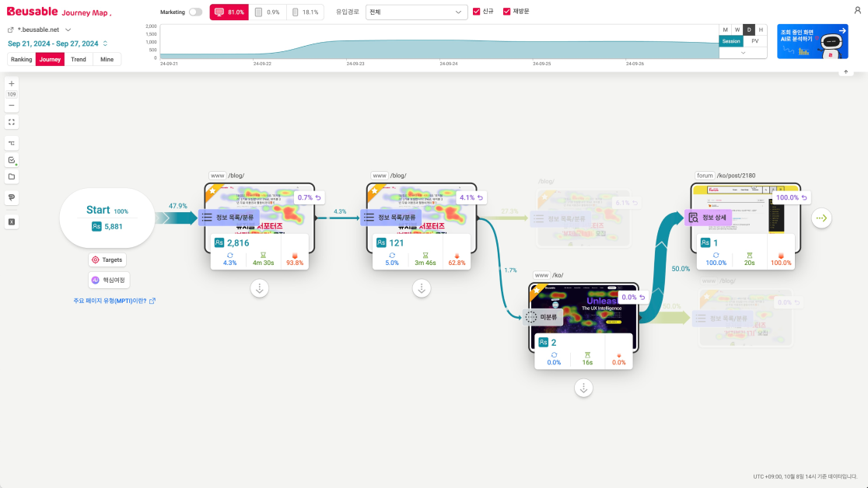The height and width of the screenshot is (488, 868).
Task: Uncheck the 재방문 checkbox
Action: pyautogui.click(x=507, y=12)
